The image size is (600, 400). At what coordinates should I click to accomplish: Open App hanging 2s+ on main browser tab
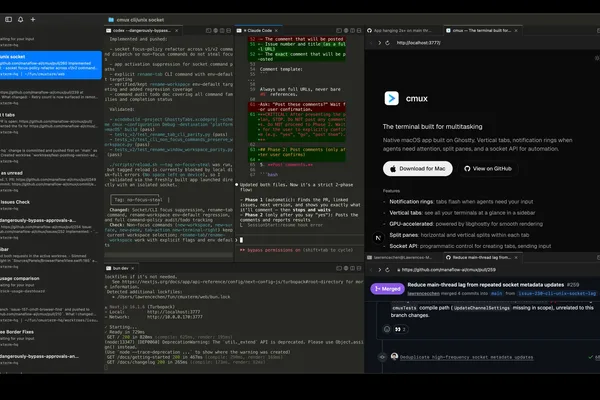(x=402, y=31)
